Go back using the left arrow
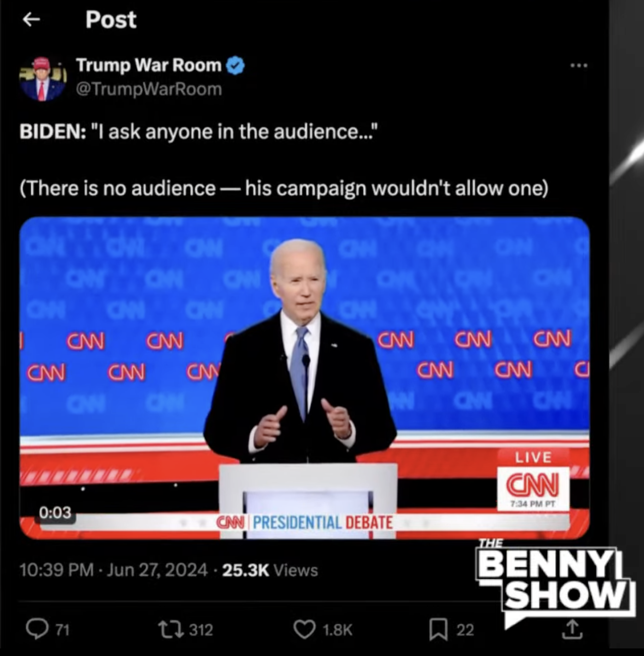This screenshot has height=656, width=644. pos(32,19)
